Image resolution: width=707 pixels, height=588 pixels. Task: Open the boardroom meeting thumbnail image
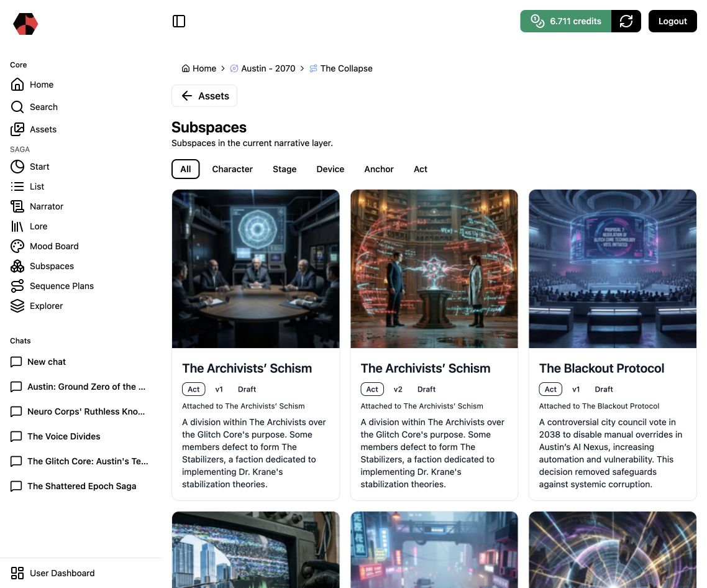pos(256,269)
